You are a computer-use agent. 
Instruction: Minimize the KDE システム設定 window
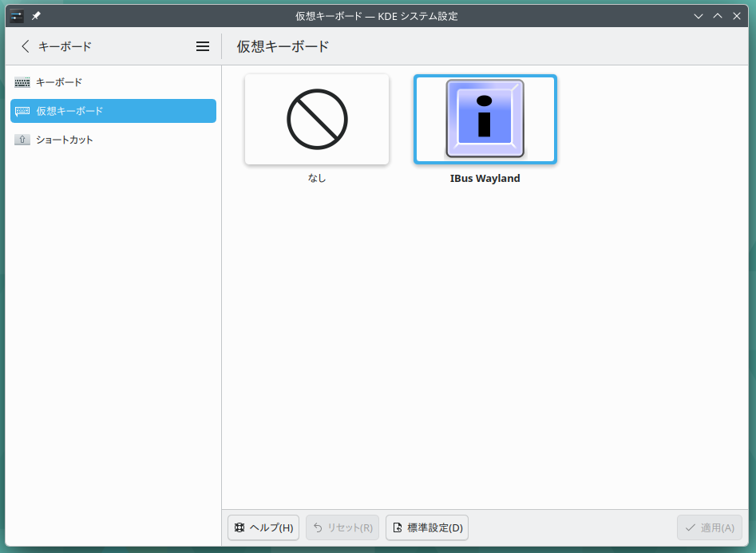click(x=699, y=16)
